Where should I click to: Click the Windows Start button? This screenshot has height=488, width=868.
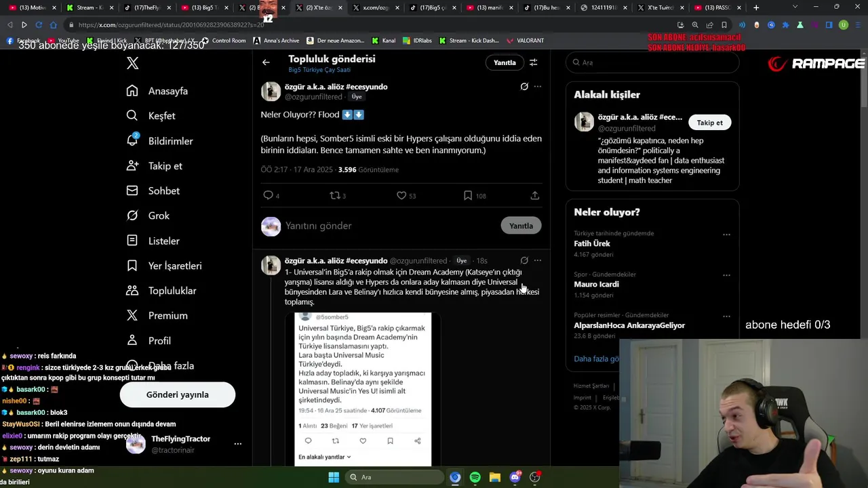[x=334, y=477]
